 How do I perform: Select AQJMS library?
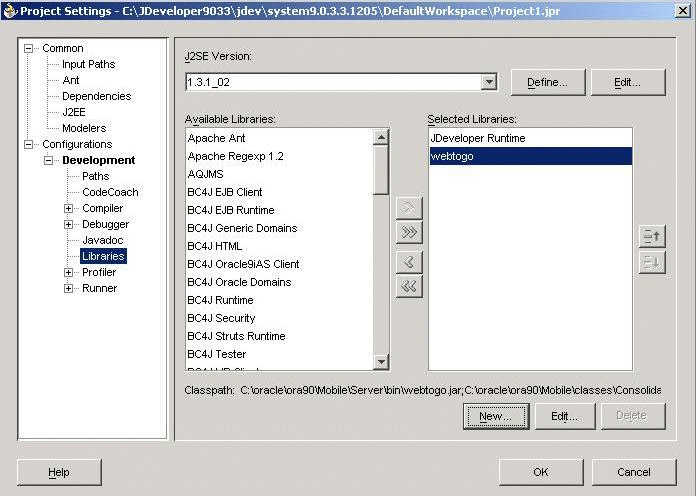[279, 174]
